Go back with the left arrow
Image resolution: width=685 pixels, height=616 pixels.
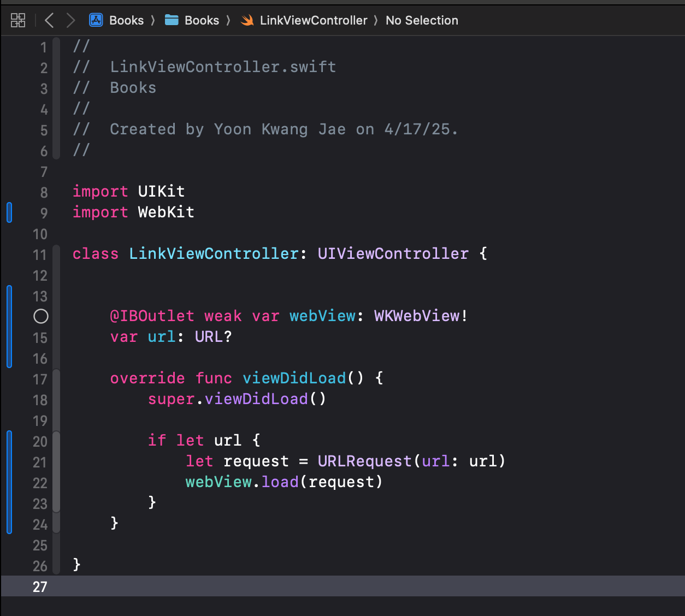[x=49, y=21]
